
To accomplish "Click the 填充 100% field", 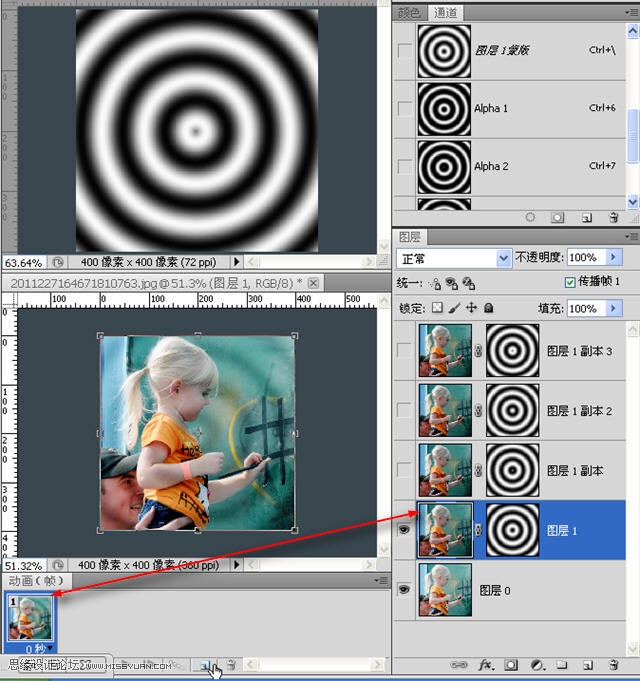I will pos(587,308).
